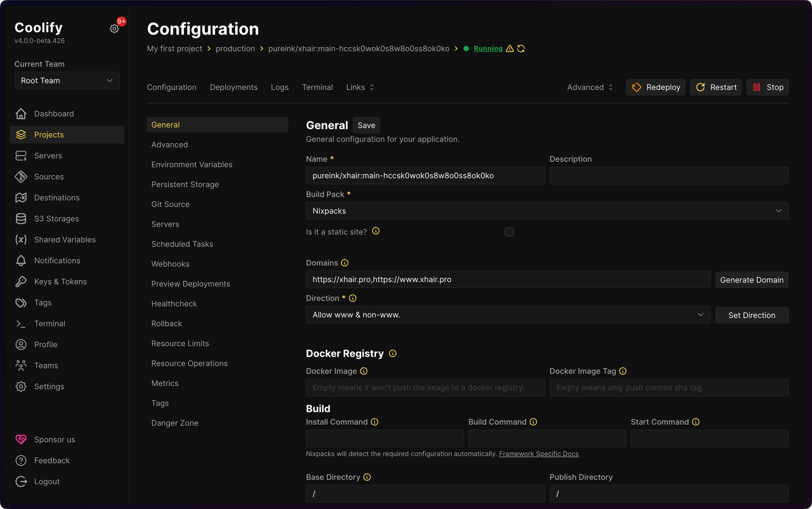This screenshot has height=509, width=812.
Task: Click the Generate Domain button
Action: tap(752, 280)
